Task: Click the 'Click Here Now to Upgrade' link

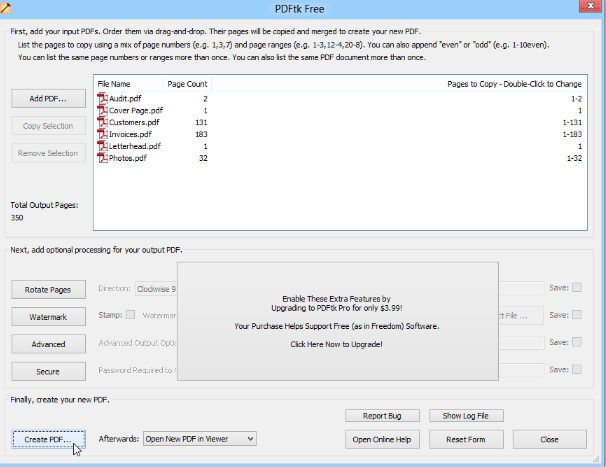Action: tap(336, 344)
